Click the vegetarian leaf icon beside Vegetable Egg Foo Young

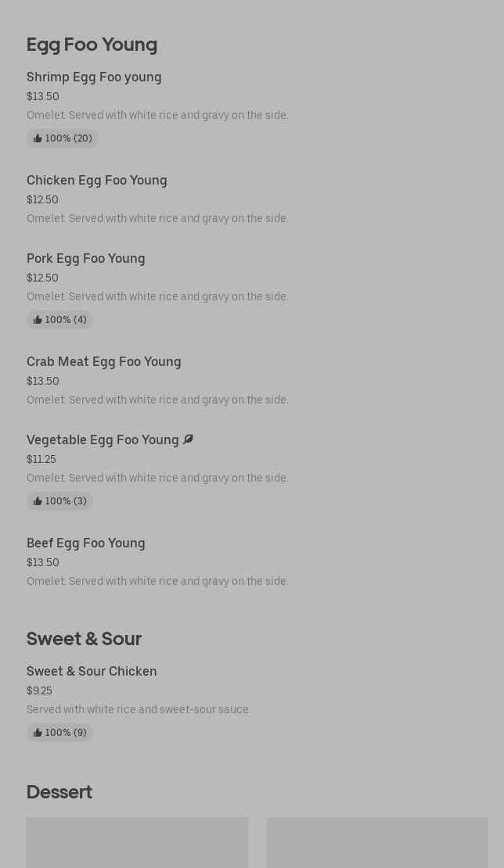pos(188,439)
